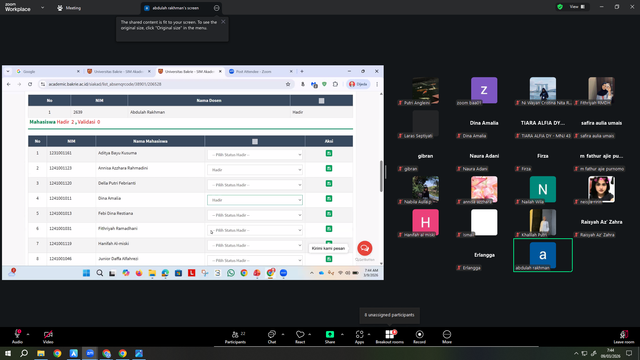Select the Post Attendee - Zoom browser tab
The image size is (640, 360).
click(x=260, y=71)
